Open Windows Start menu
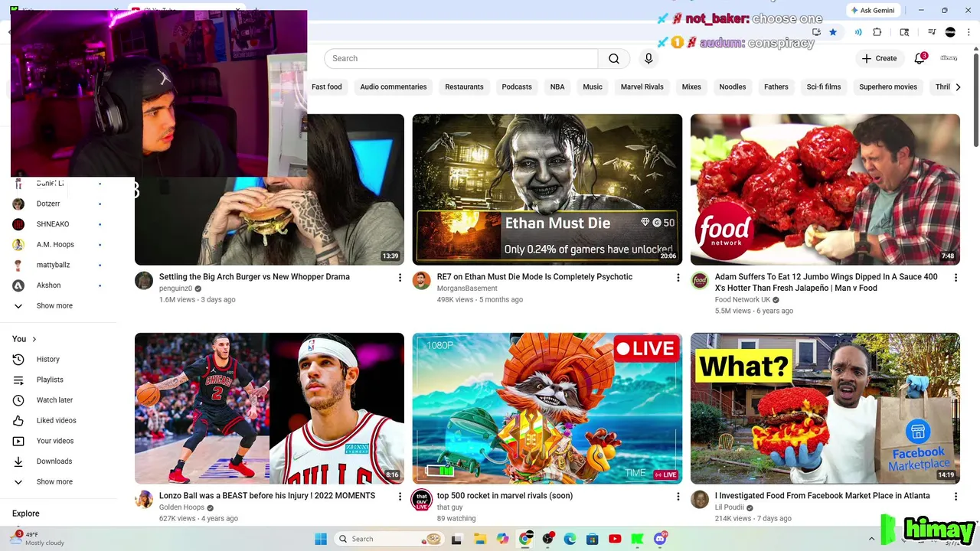The height and width of the screenshot is (551, 980). [x=321, y=539]
